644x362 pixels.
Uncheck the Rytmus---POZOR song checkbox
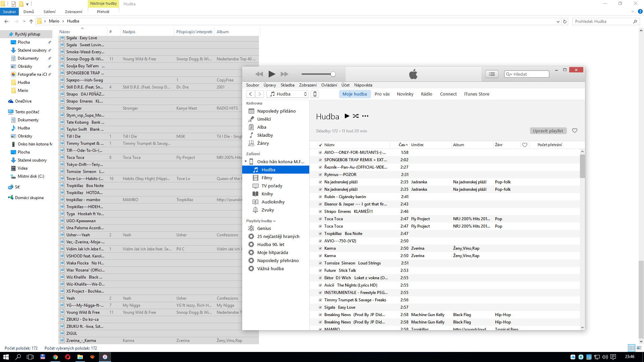click(320, 175)
